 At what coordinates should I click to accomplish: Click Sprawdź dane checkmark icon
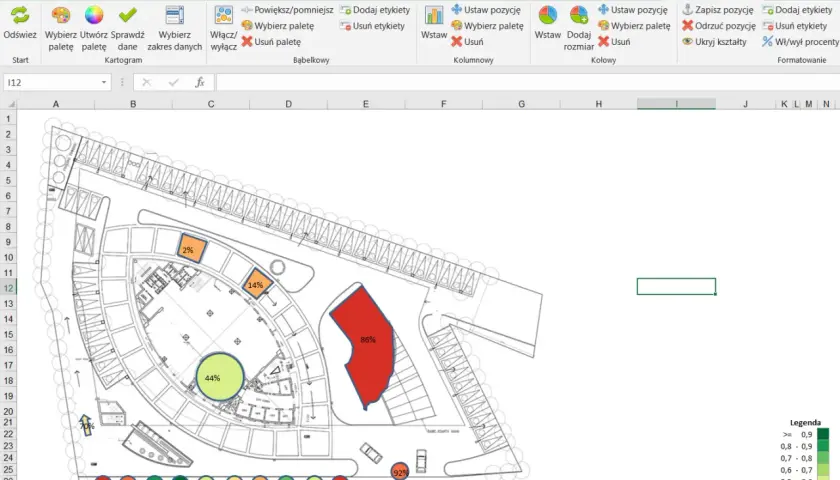(128, 15)
